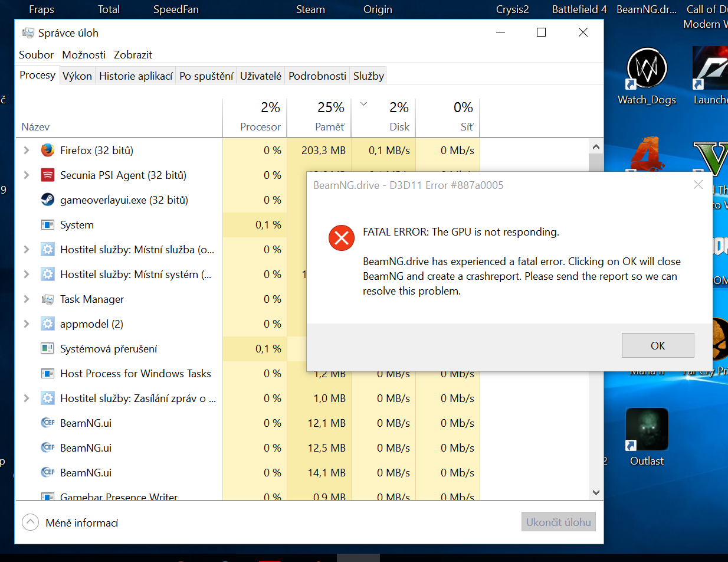
Task: Switch to the Služby tab
Action: pos(369,76)
